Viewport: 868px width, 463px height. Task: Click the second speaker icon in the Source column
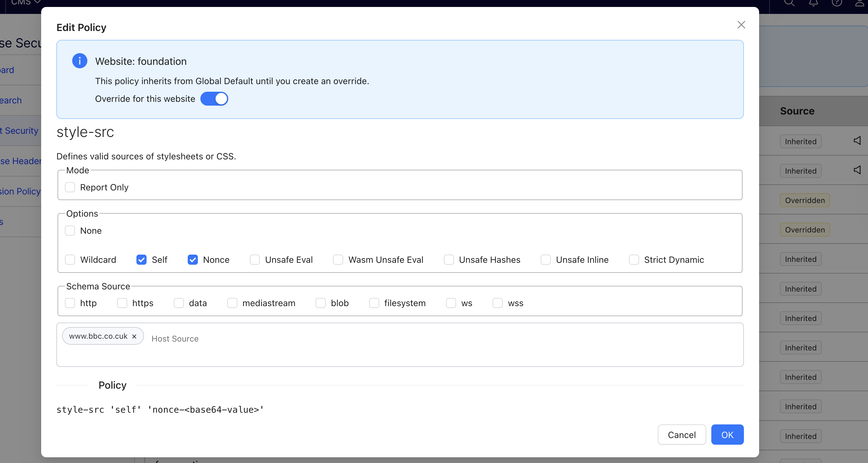click(x=857, y=170)
